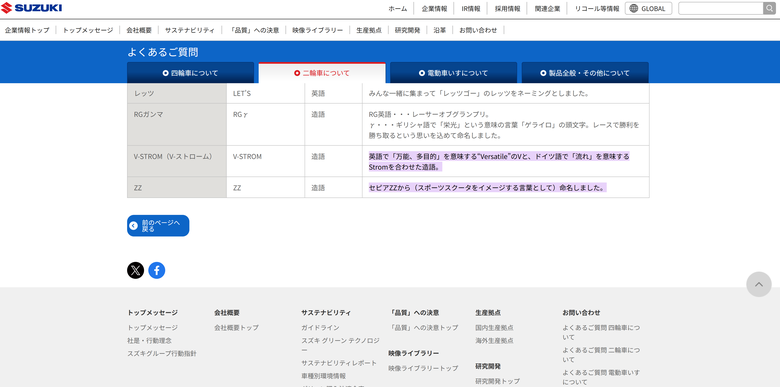The height and width of the screenshot is (387, 780).
Task: Click highlighted V-STROM origin description
Action: pyautogui.click(x=499, y=162)
